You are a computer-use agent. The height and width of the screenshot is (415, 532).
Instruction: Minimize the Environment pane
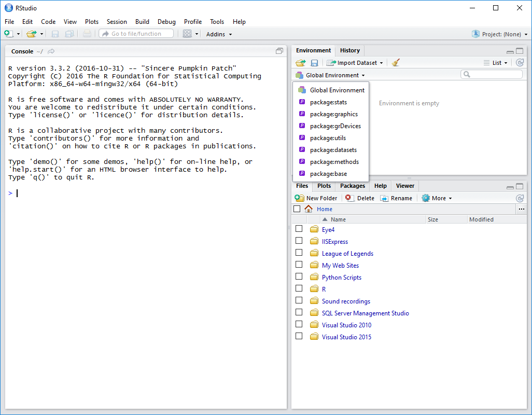point(510,51)
